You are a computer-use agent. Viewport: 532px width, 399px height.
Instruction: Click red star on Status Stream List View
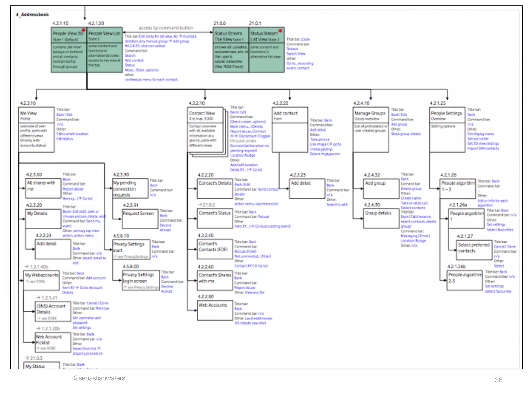280,31
